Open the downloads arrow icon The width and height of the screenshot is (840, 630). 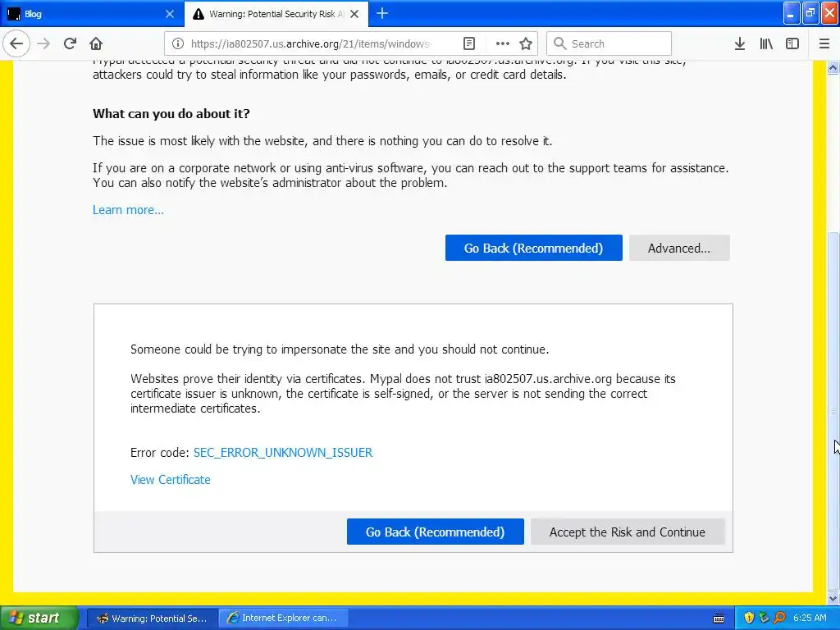click(739, 43)
